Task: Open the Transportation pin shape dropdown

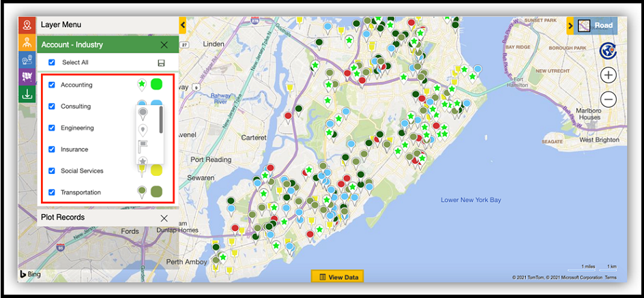Action: click(x=142, y=192)
